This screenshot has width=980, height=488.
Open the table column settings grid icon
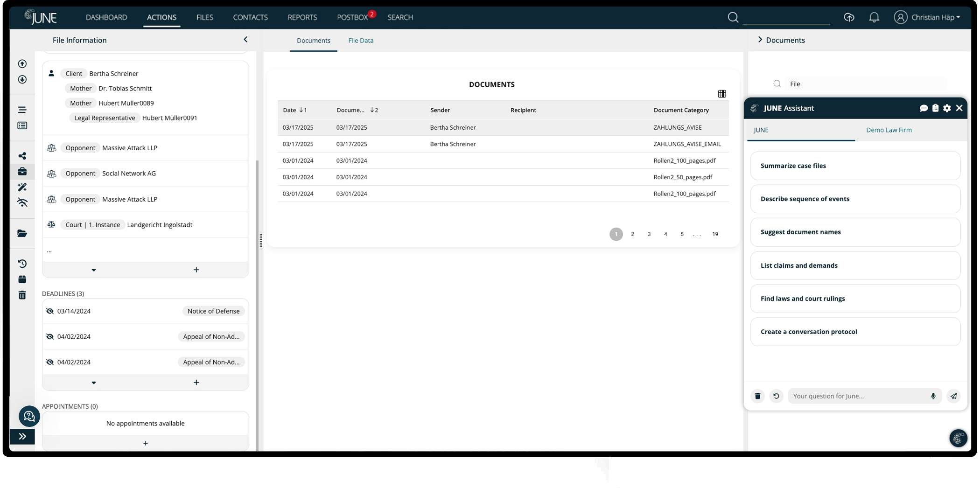pos(722,94)
